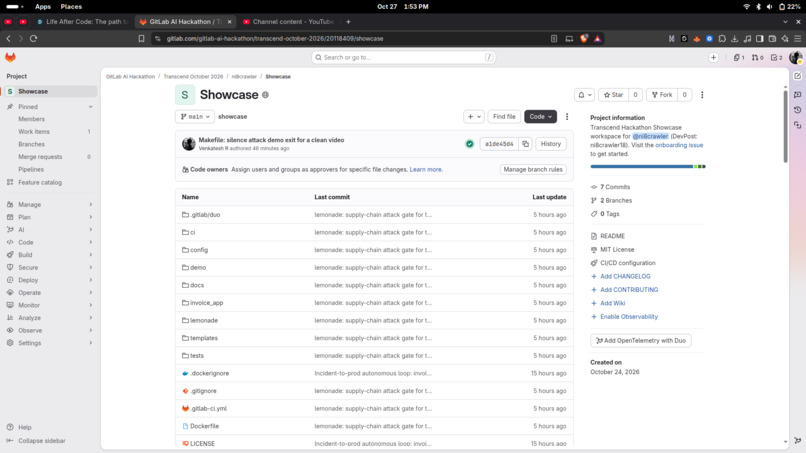The width and height of the screenshot is (806, 453).
Task: View the passed pipeline status icon
Action: pyautogui.click(x=469, y=144)
